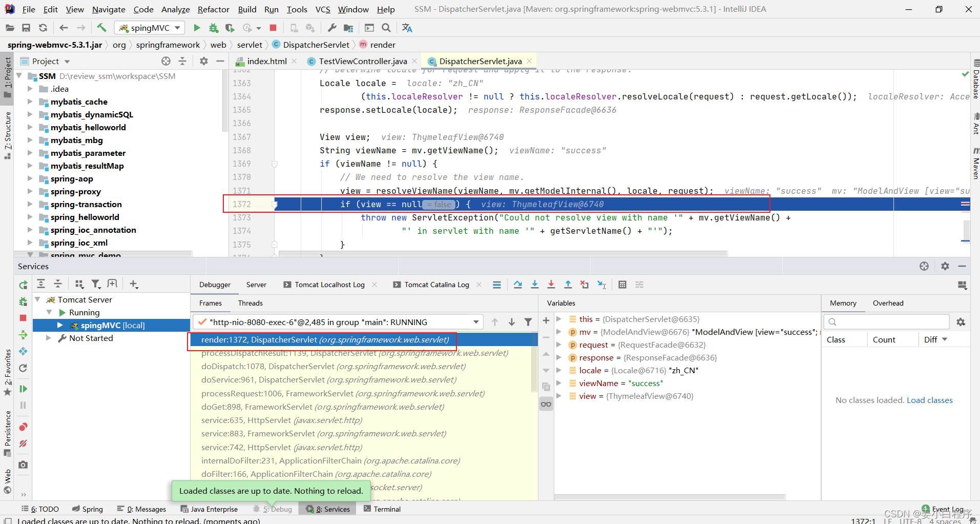Toggle the Filter icon in Services toolbar
The image size is (980, 524).
click(96, 284)
